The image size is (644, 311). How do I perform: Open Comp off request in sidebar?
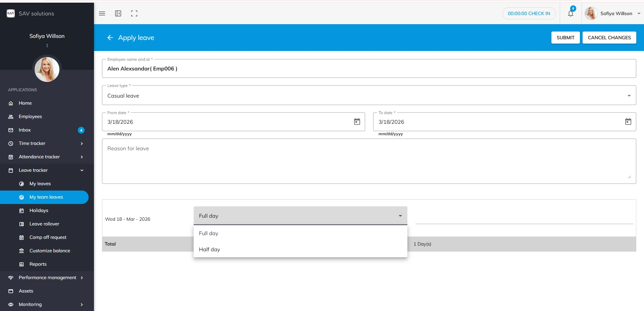click(x=48, y=237)
